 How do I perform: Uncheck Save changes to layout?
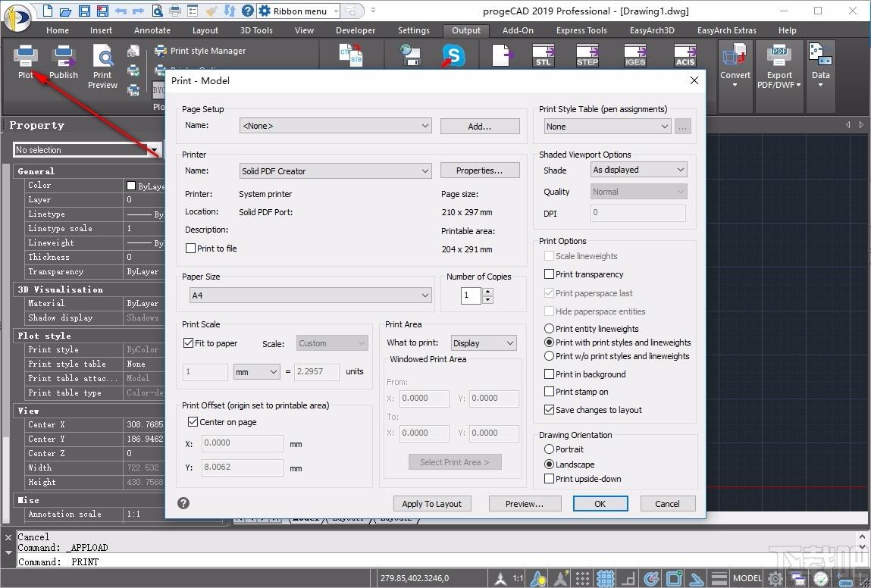(550, 410)
